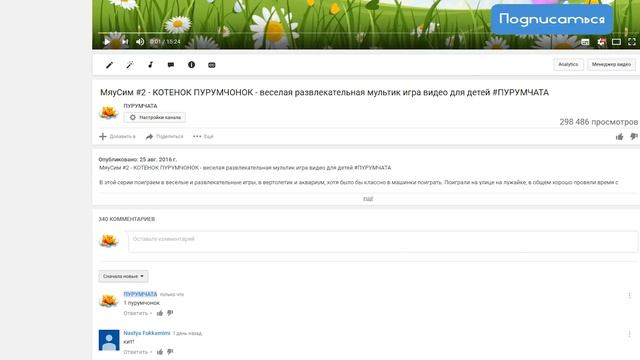Open the magic wand enhancements tool

tap(130, 65)
